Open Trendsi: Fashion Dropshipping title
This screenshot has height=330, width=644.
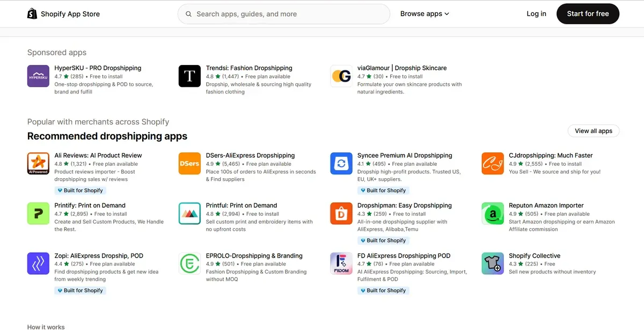click(x=249, y=68)
